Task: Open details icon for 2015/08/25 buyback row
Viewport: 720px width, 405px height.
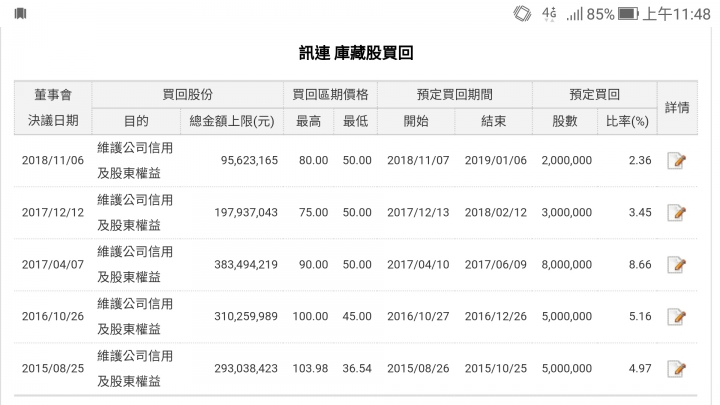Action: (x=676, y=368)
